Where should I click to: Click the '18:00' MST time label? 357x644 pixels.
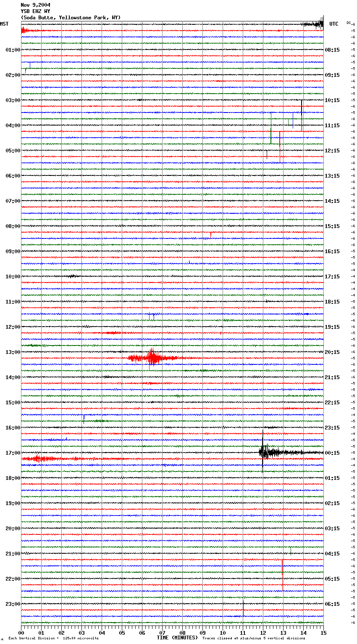(x=13, y=478)
